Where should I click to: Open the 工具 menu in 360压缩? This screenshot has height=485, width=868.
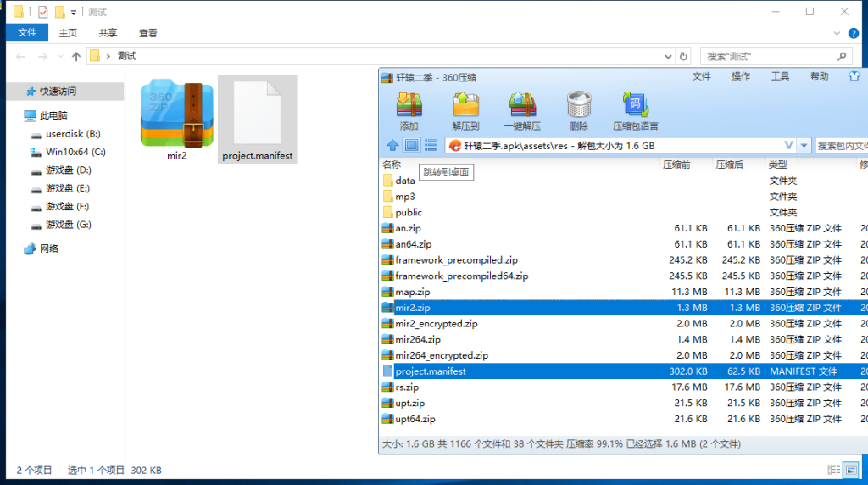(x=780, y=76)
